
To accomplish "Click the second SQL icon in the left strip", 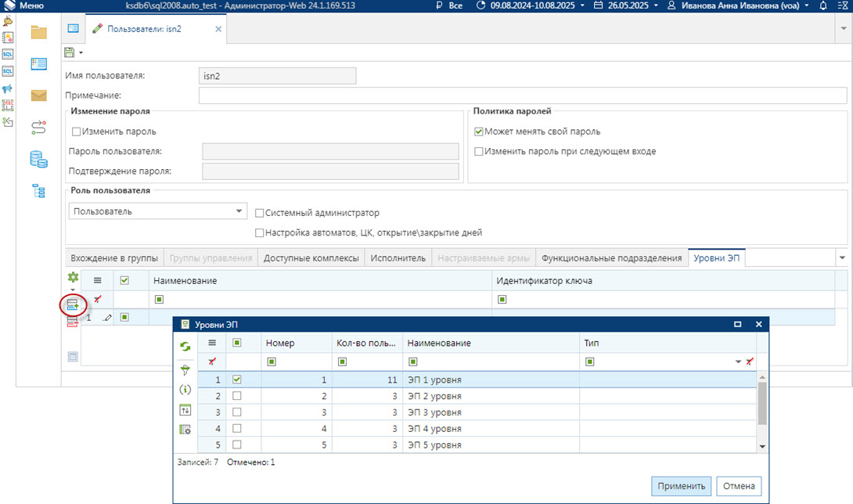I will click(x=8, y=71).
